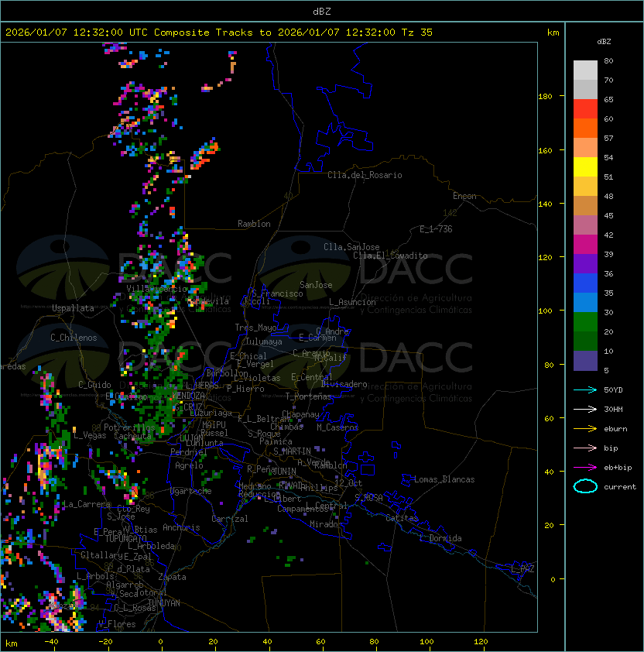Click the 'Ramblon' map label near 140 km
The image size is (644, 652).
(254, 224)
